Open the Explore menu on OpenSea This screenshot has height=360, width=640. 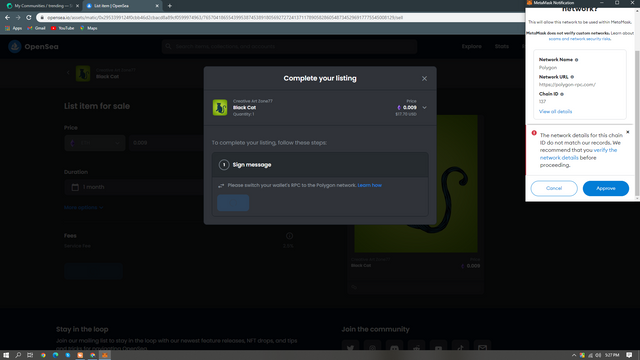[x=471, y=47]
